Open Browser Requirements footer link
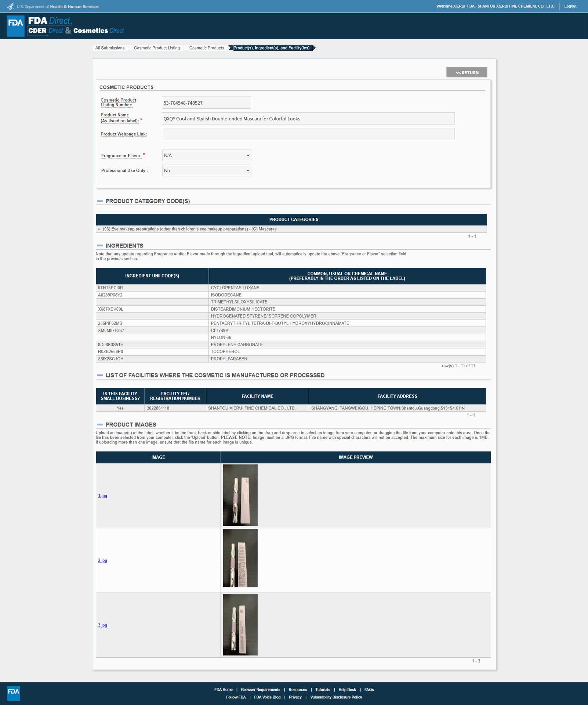 (261, 690)
